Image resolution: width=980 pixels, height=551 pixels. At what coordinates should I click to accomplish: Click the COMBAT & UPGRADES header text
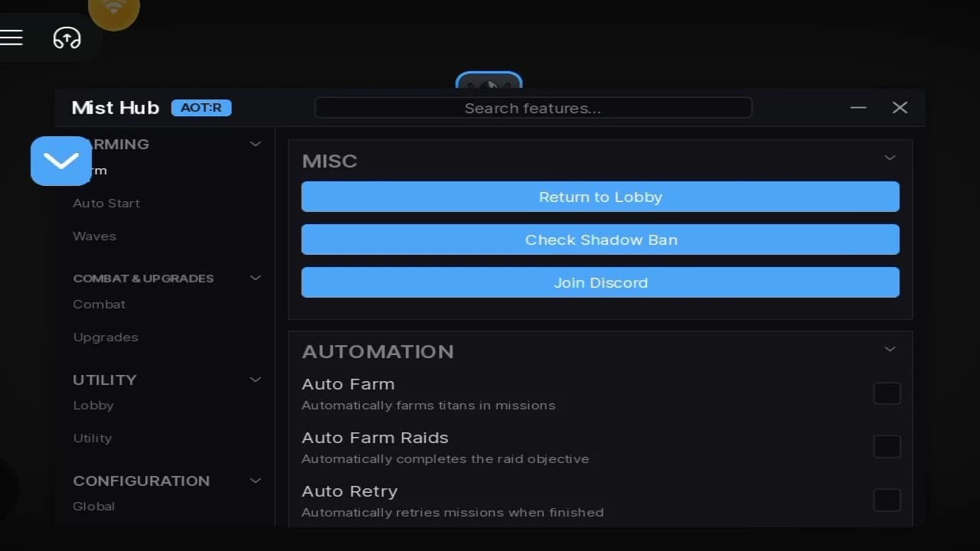pyautogui.click(x=143, y=279)
